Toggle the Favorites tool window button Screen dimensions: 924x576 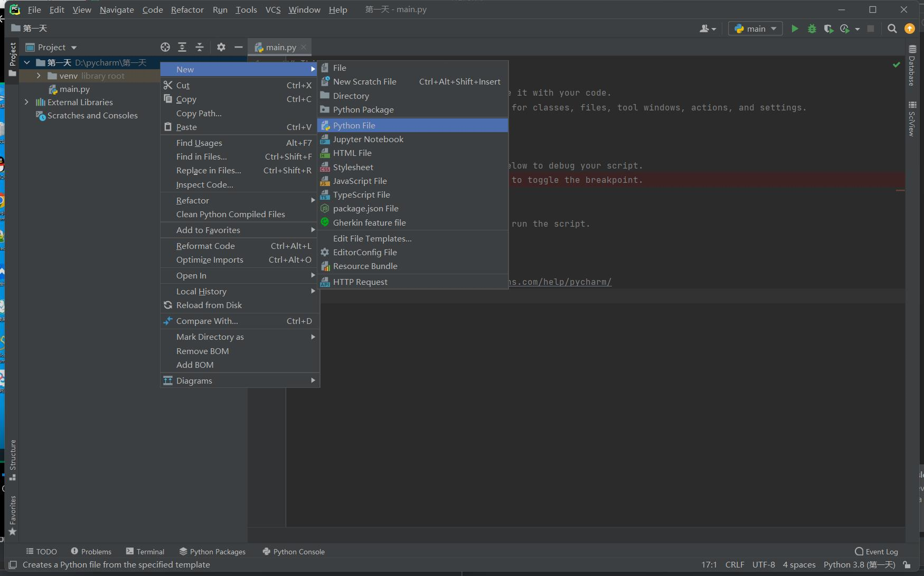(13, 515)
